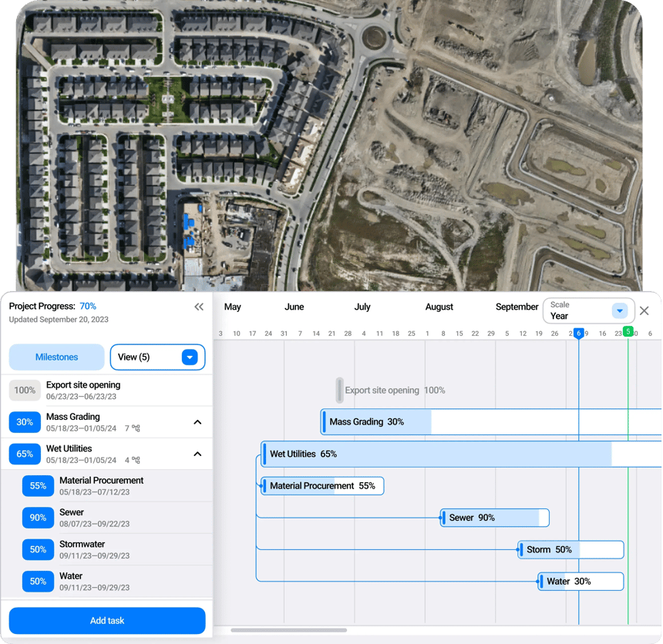Click the 55% badge on Material Procurement
Screen dimensions: 663x644
[38, 486]
